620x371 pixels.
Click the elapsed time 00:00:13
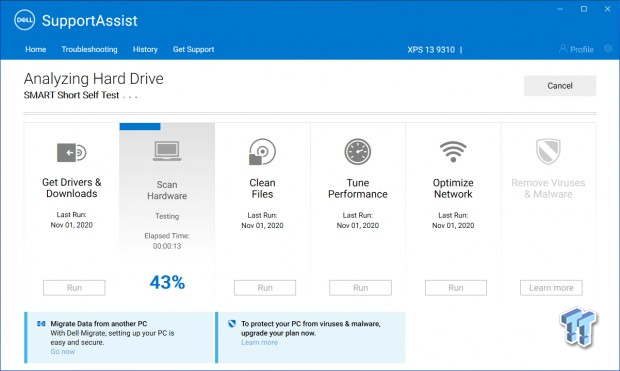click(x=167, y=246)
